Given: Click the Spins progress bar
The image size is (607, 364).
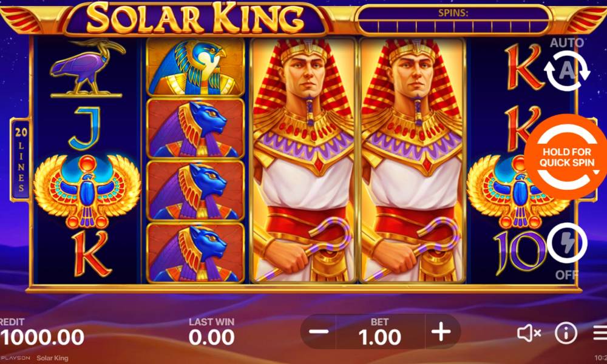Looking at the screenshot, I should pyautogui.click(x=453, y=20).
